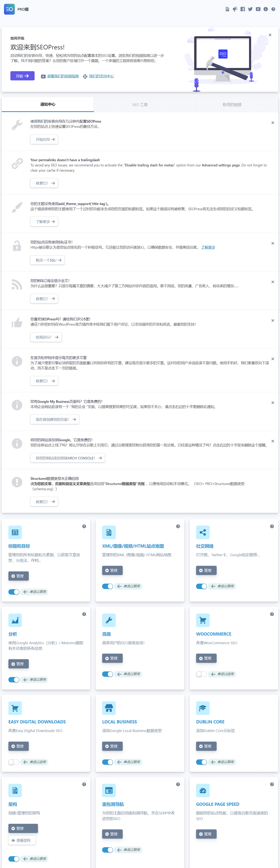Click 修复它 for trailing slash permalinks

[x=44, y=183]
